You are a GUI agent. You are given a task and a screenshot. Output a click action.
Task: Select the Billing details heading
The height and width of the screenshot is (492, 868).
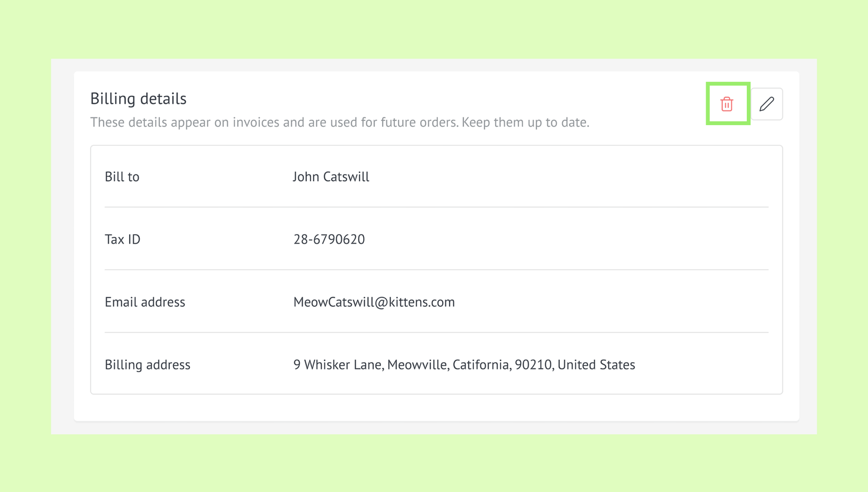(138, 98)
